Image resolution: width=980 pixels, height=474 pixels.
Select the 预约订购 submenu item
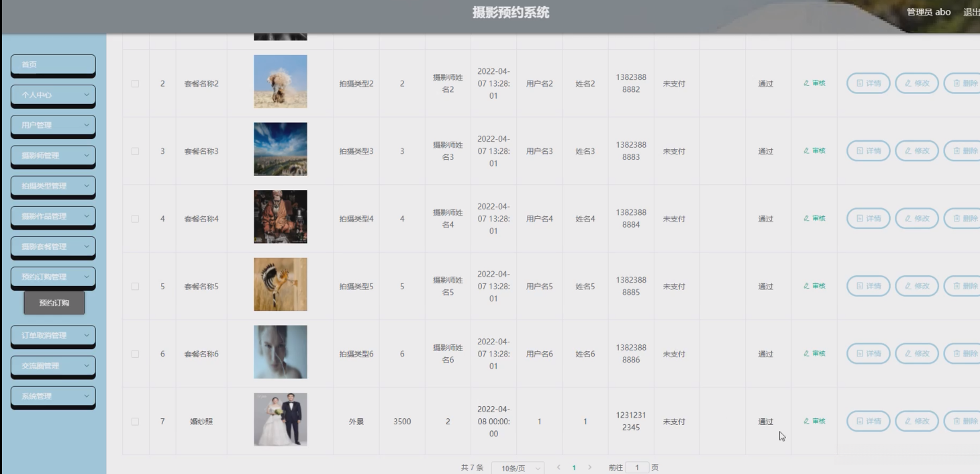[x=54, y=303]
